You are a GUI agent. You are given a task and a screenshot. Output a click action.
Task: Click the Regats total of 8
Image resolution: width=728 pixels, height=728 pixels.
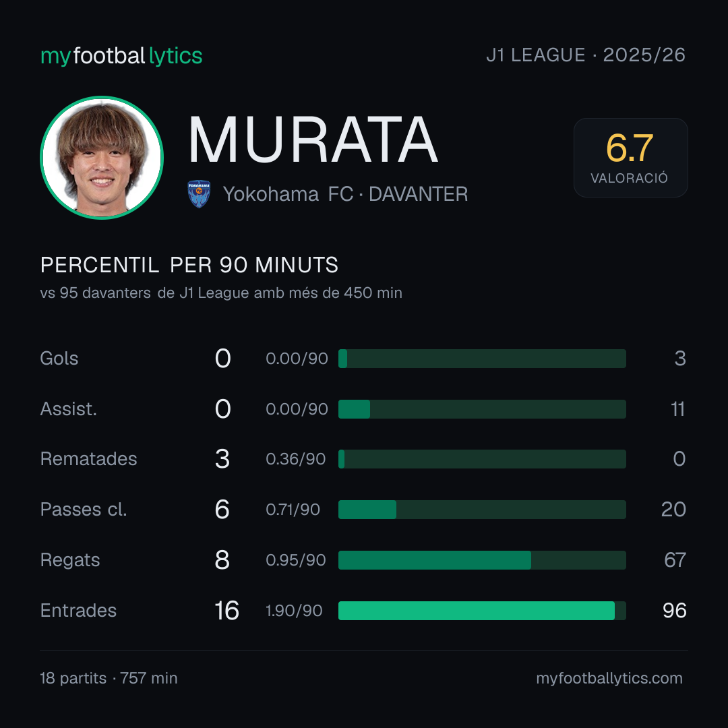[x=222, y=560]
